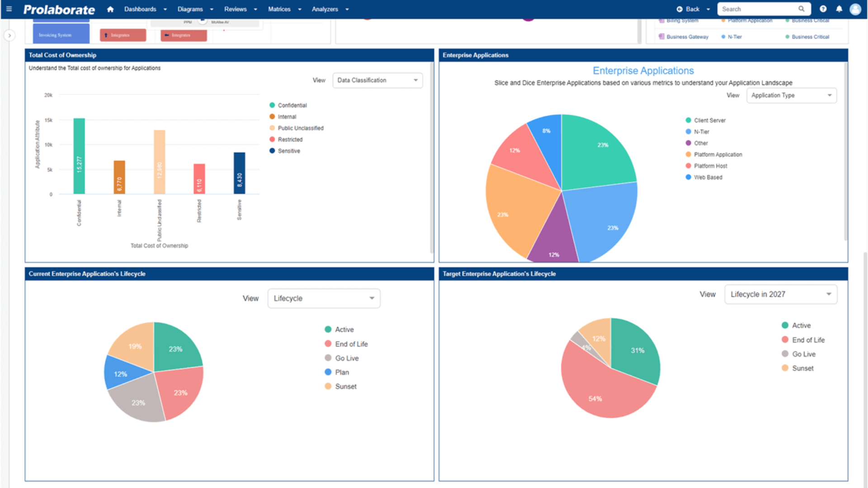Open the Application Type view dropdown

click(x=791, y=95)
